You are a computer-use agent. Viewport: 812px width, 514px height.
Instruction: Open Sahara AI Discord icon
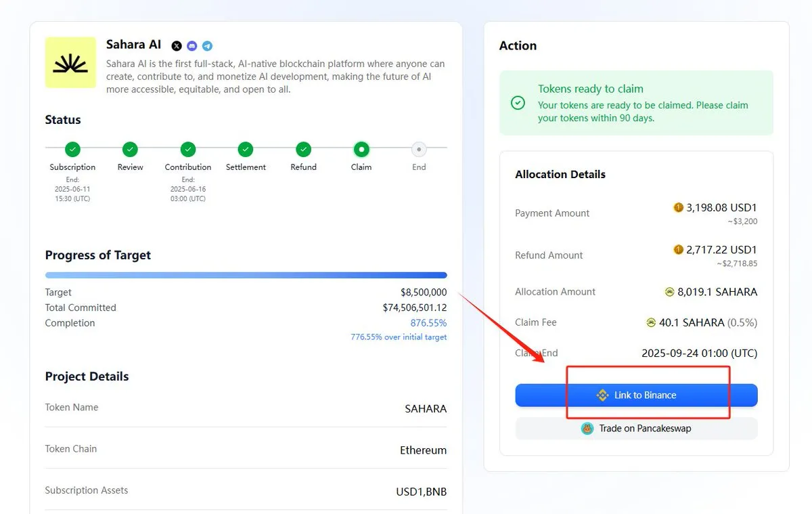[x=192, y=46]
